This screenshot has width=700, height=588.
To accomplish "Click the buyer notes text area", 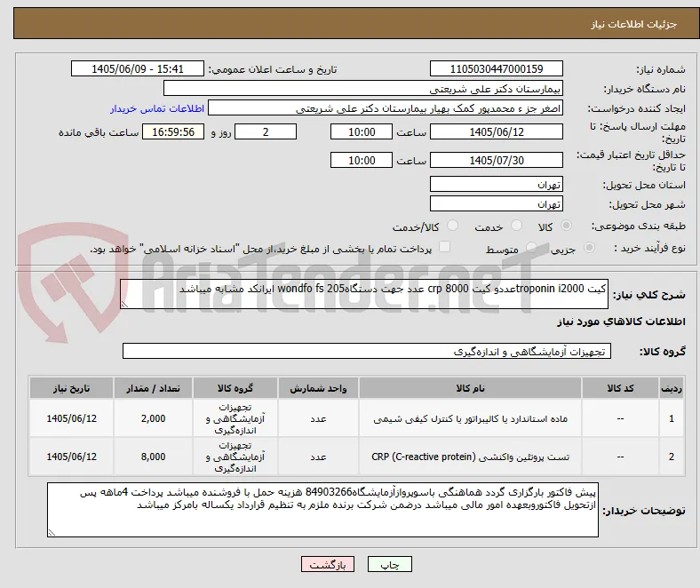I will coord(322,510).
